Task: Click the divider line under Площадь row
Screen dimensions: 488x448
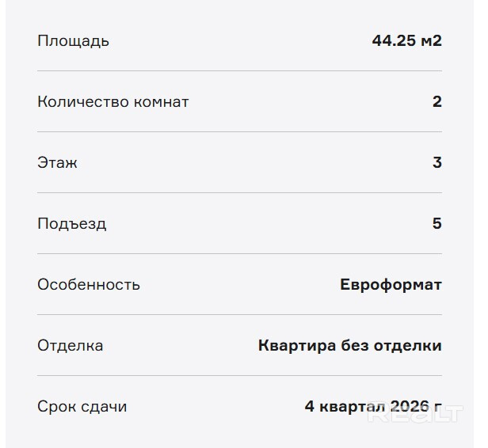Action: 239,70
